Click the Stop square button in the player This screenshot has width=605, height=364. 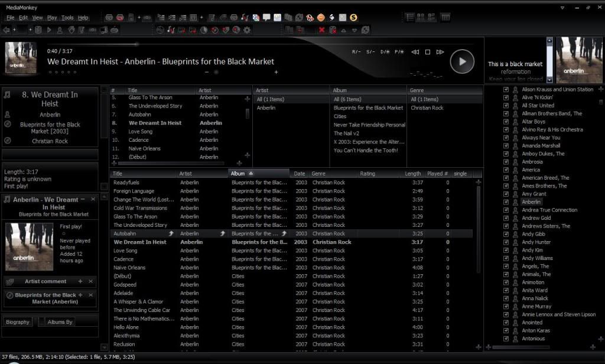(x=428, y=52)
